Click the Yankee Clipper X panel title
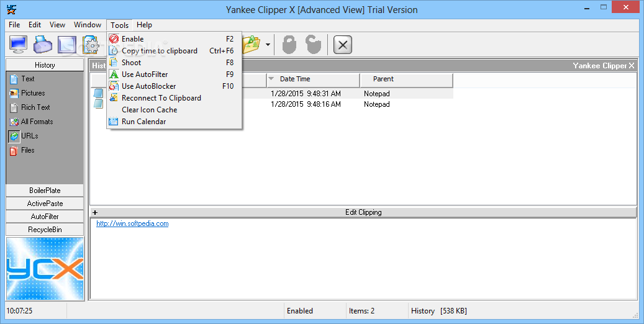 tap(604, 66)
